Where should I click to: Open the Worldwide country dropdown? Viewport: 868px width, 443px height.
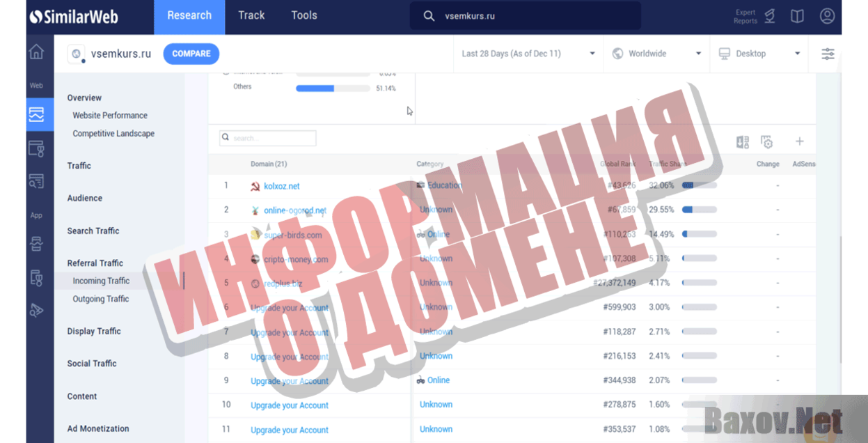657,54
